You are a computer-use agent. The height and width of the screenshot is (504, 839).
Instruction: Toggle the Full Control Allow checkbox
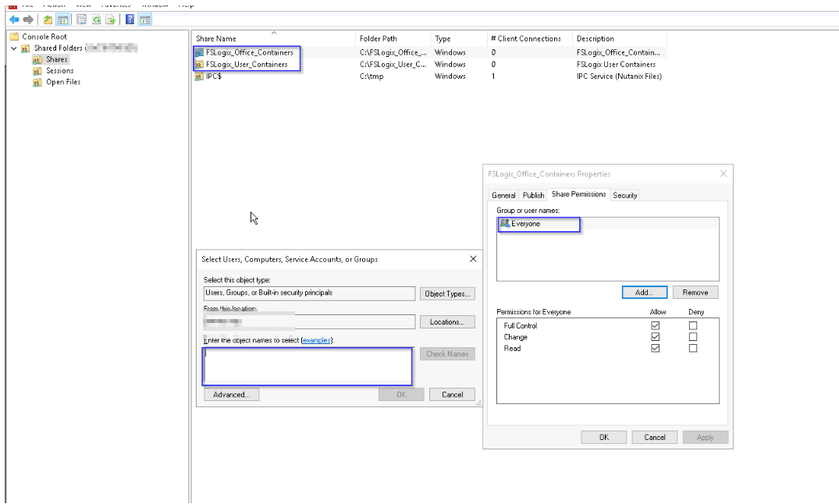[655, 325]
